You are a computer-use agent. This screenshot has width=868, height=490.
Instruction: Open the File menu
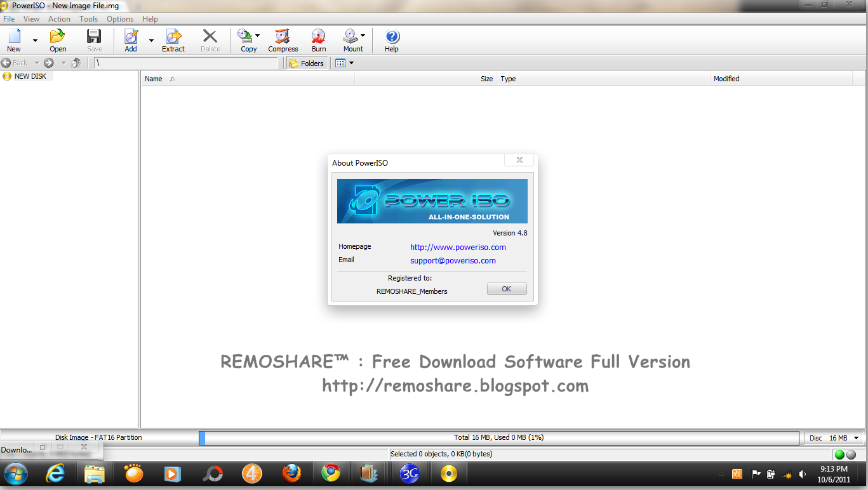[9, 19]
